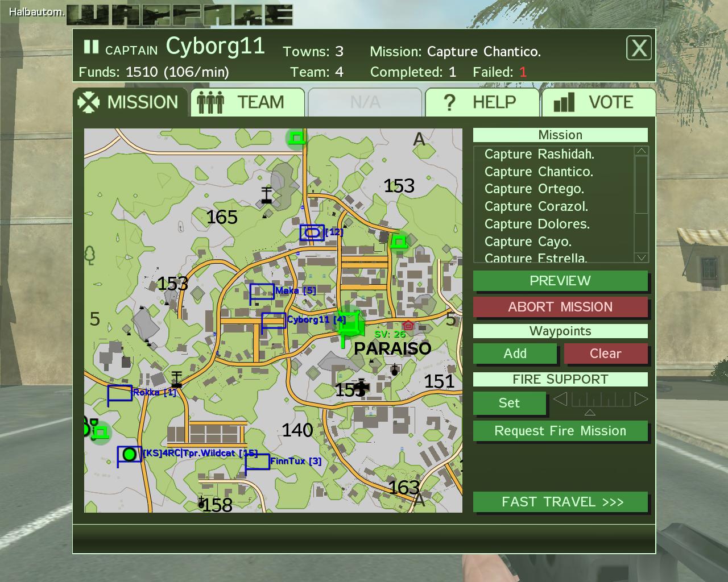Open the HELP tab

(482, 102)
